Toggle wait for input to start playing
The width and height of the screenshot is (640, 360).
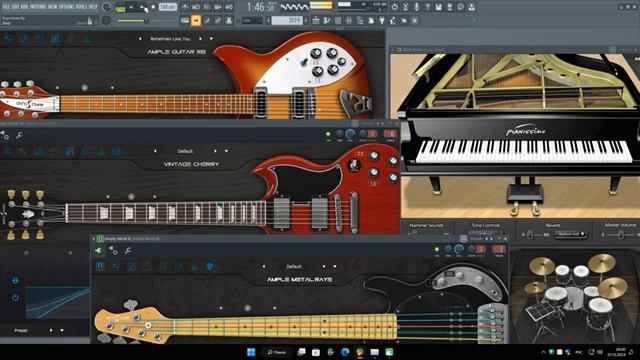point(196,7)
